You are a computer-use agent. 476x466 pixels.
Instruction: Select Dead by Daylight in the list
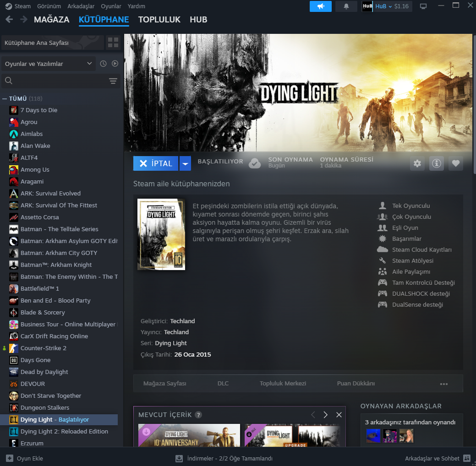tap(59, 372)
